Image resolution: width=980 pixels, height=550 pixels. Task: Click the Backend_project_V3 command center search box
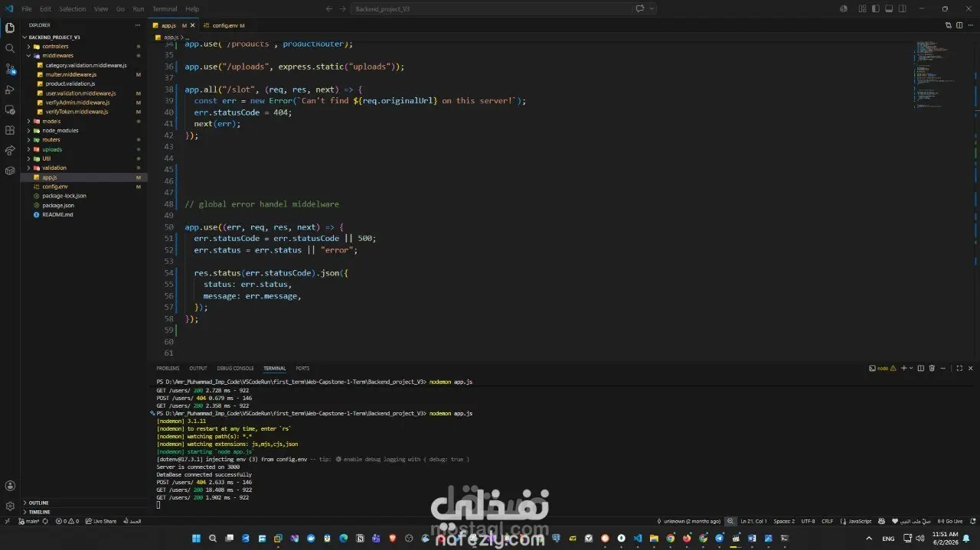tap(490, 8)
